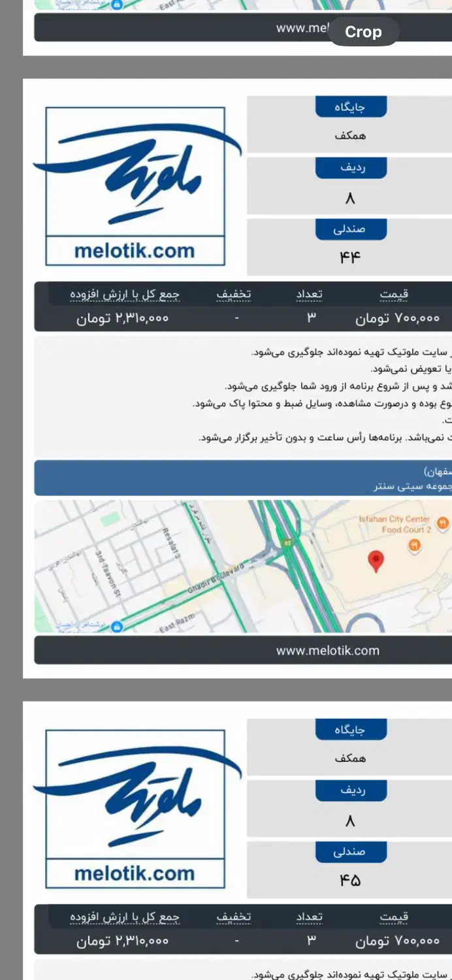
Task: Tap the Crop button
Action: tap(363, 32)
